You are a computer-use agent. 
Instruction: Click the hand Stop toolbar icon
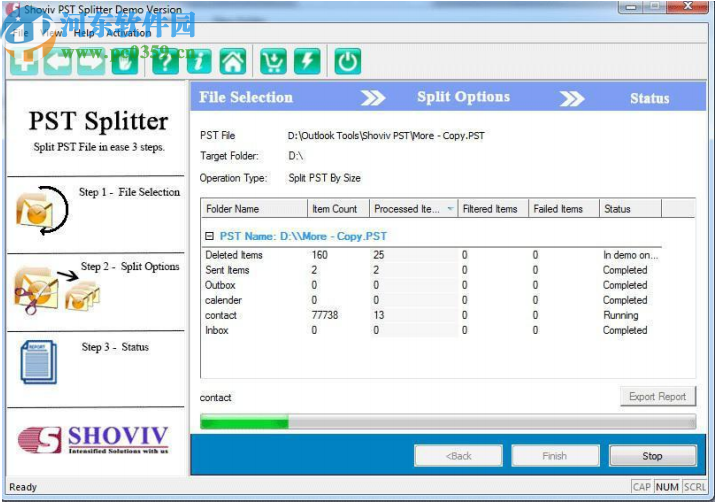tap(125, 61)
